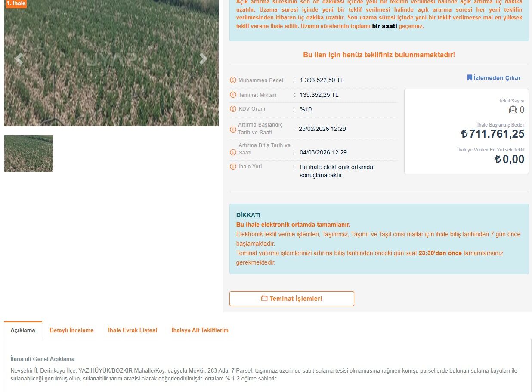The height and width of the screenshot is (392, 532).
Task: Go to İhaleye Ait Tekliflerim tab
Action: tap(200, 330)
